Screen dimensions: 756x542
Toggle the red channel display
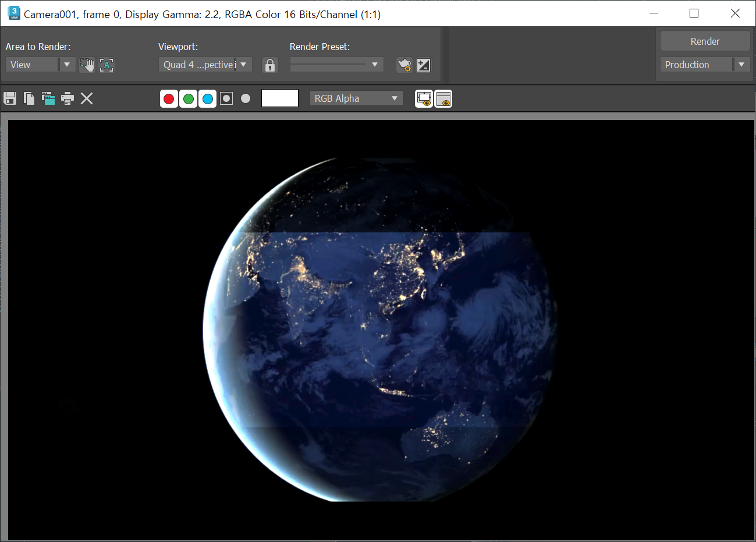coord(169,98)
